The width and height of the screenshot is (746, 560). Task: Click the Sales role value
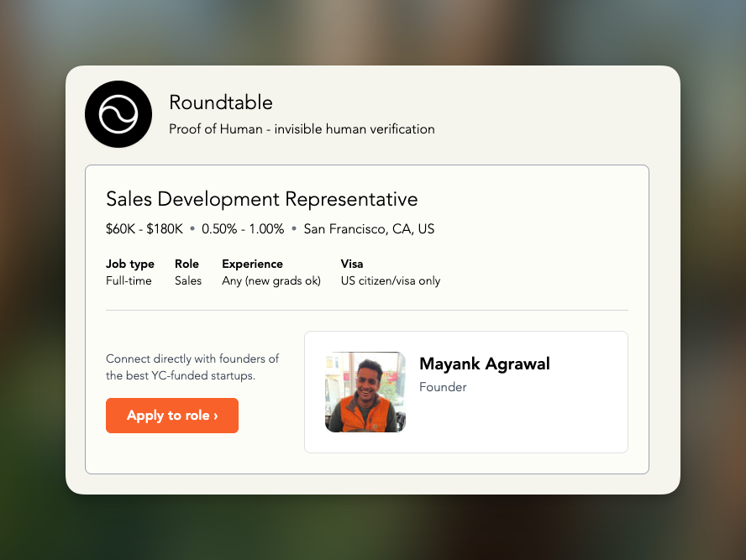pos(188,281)
